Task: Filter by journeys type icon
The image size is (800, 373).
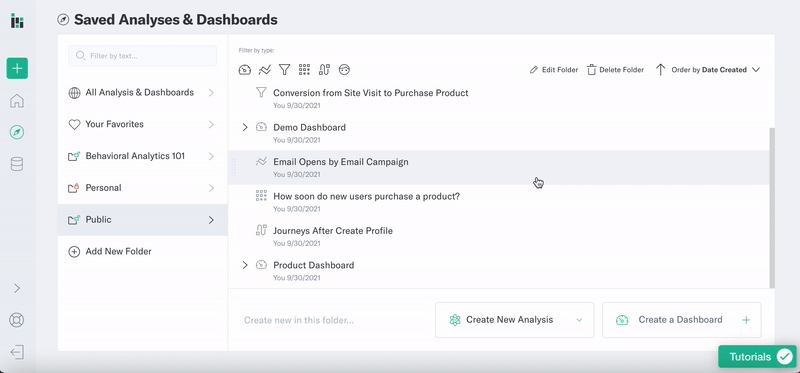Action: [x=324, y=70]
